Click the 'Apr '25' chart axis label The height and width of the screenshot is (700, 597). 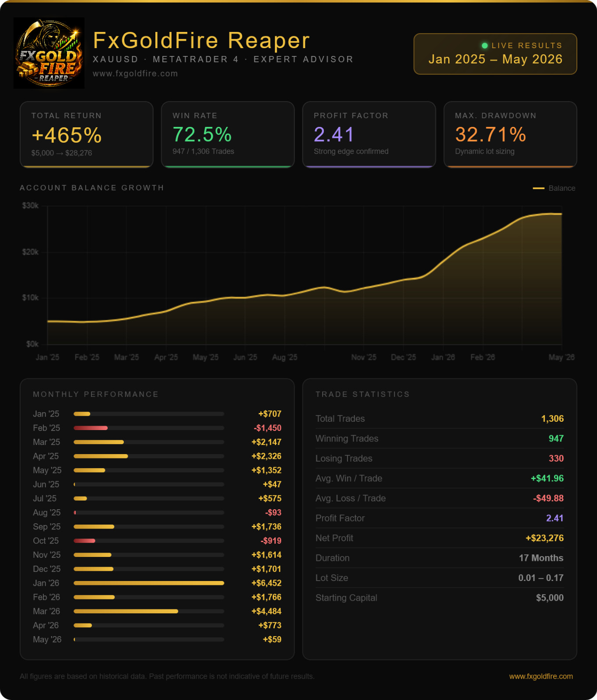166,357
